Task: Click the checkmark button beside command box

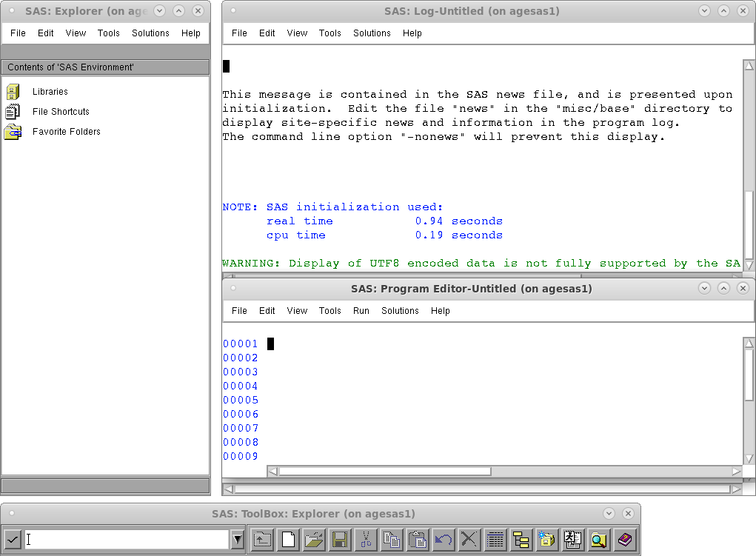Action: pos(13,540)
